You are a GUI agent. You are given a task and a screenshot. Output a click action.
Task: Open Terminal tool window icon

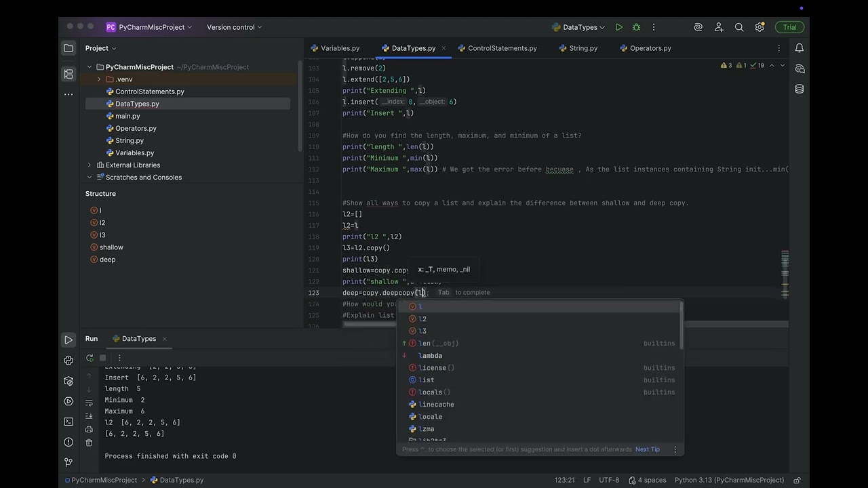coord(68,422)
